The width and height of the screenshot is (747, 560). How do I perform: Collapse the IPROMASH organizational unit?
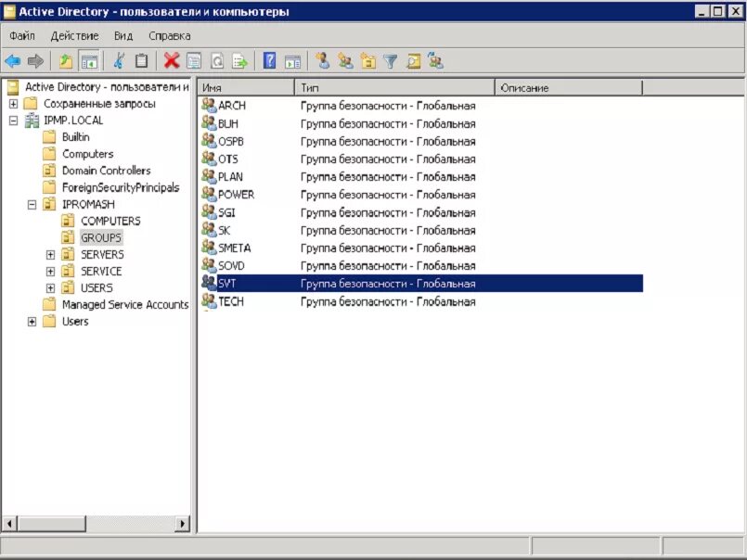[32, 205]
